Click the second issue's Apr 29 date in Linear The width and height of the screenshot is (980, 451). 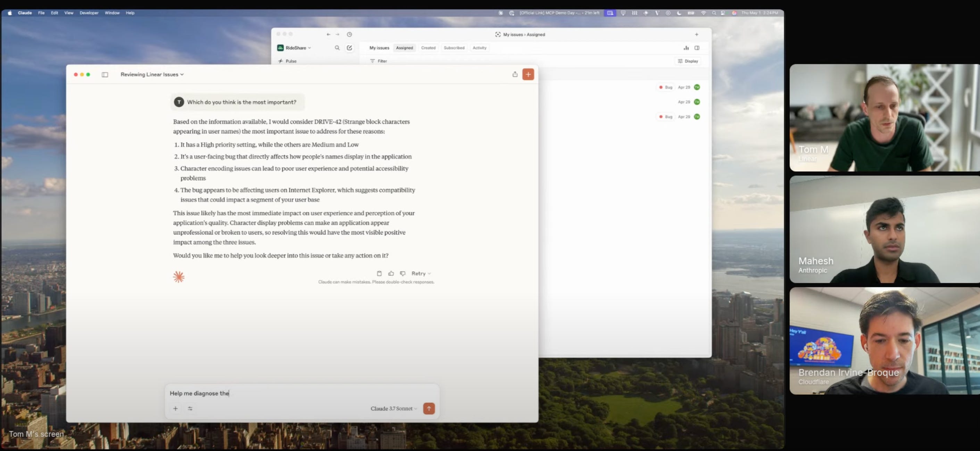684,101
